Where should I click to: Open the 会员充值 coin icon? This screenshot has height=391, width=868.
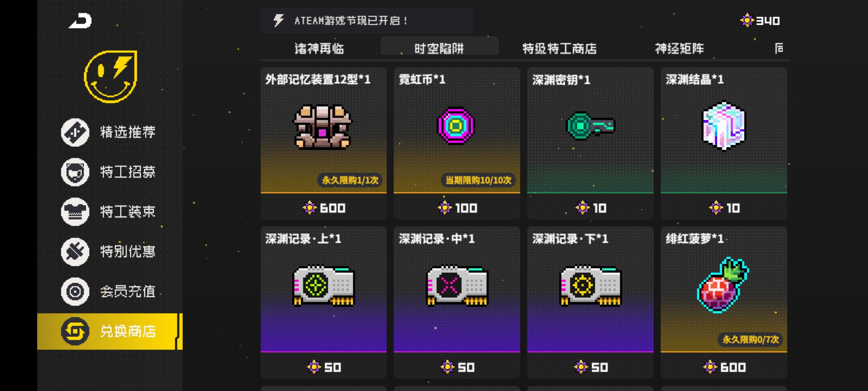click(75, 291)
